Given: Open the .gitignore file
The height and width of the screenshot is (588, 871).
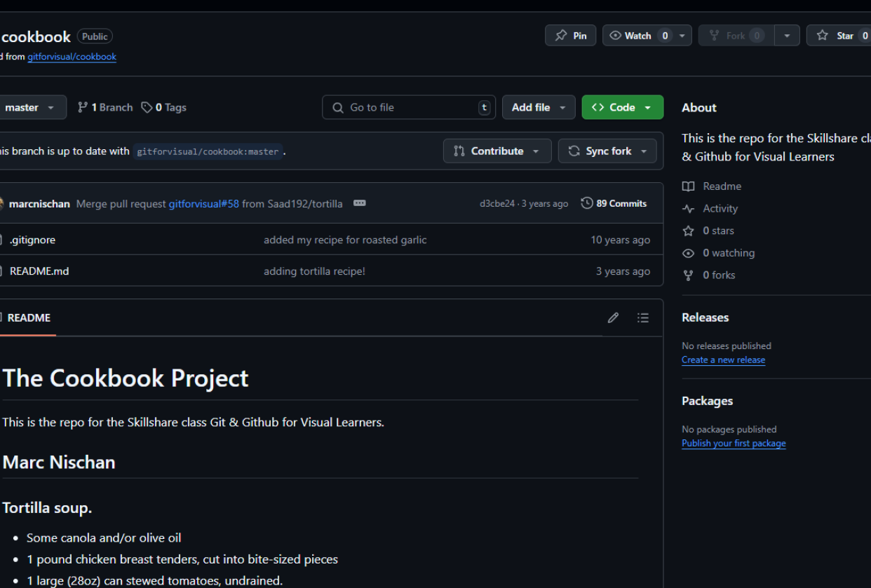Looking at the screenshot, I should [32, 240].
